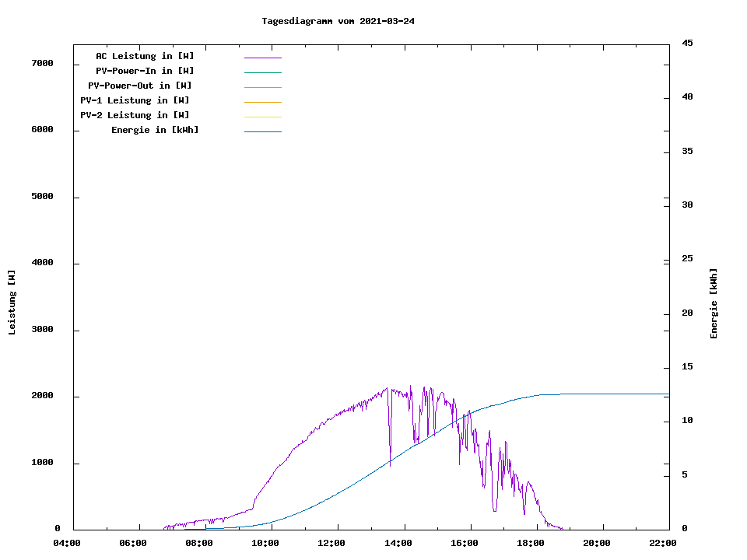Select the PV-2 Leistung legend label
This screenshot has width=747, height=560.
click(x=135, y=115)
